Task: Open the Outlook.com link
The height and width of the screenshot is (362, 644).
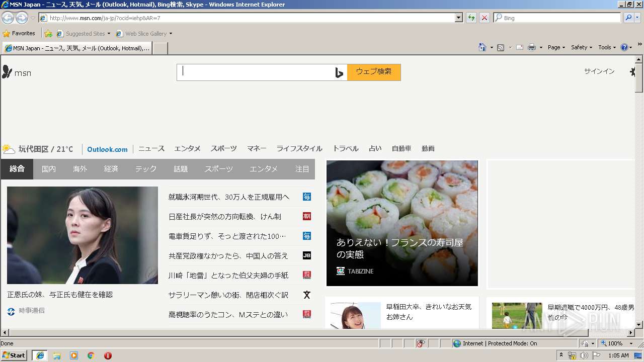Action: click(x=107, y=149)
